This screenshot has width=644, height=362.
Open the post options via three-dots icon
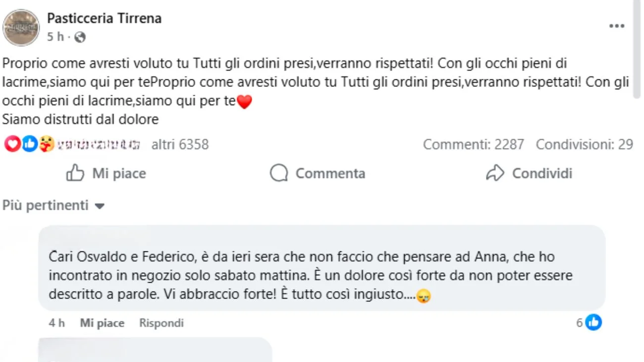coord(616,26)
